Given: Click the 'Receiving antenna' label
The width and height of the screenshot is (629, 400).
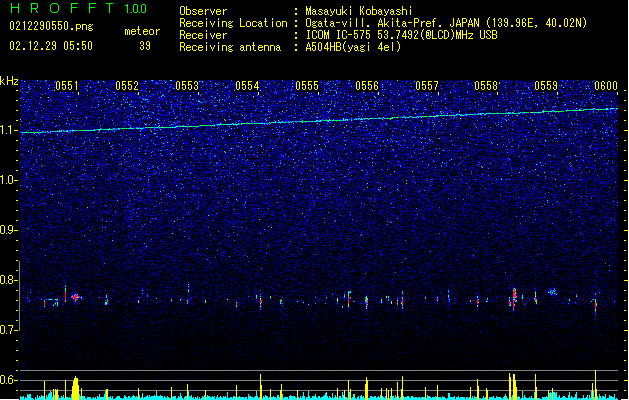Looking at the screenshot, I should pos(230,47).
